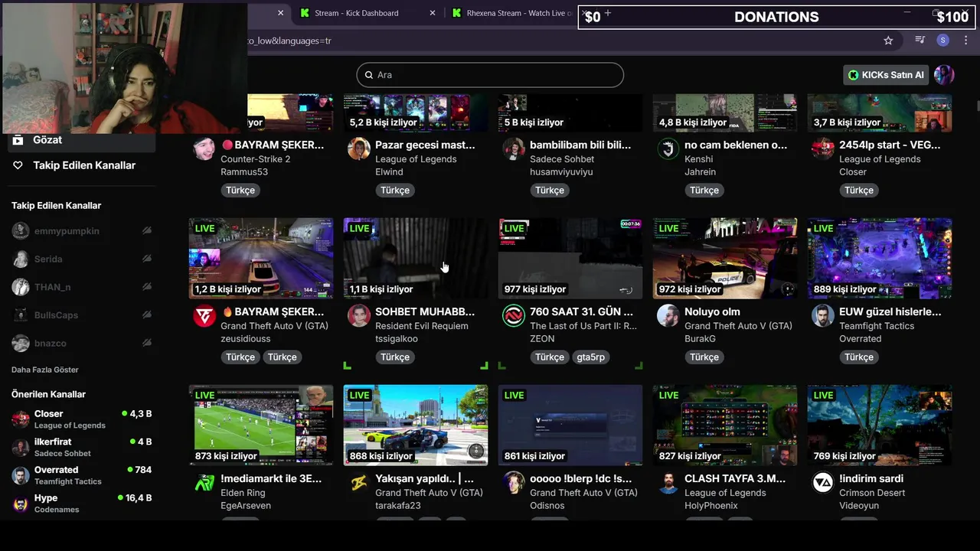The height and width of the screenshot is (551, 980).
Task: Open emmypumpkin's avatar in followed channels
Action: 21,230
